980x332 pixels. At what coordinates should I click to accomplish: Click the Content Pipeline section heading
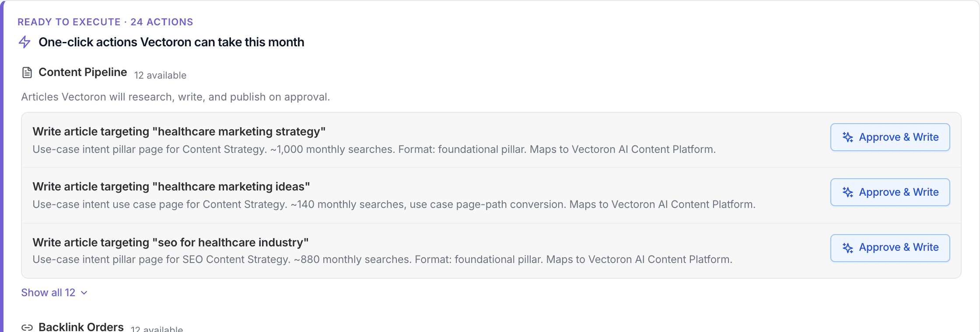tap(83, 72)
